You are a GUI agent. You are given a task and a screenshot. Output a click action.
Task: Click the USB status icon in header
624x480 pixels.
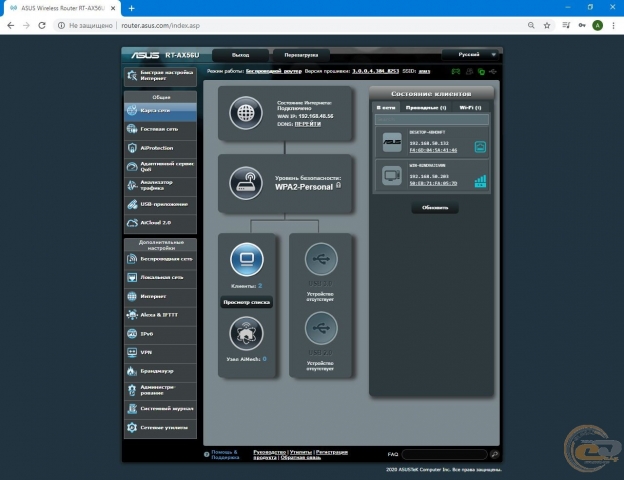493,72
